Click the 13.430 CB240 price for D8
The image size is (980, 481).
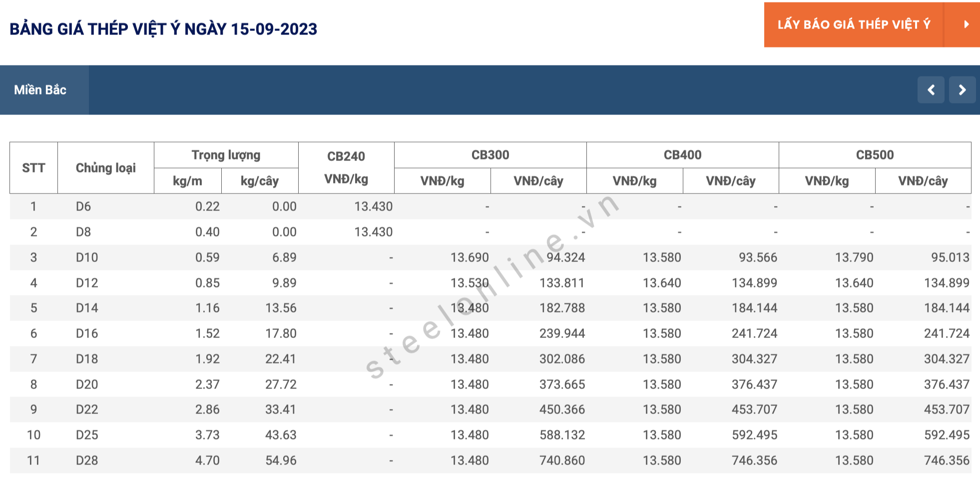(x=374, y=232)
